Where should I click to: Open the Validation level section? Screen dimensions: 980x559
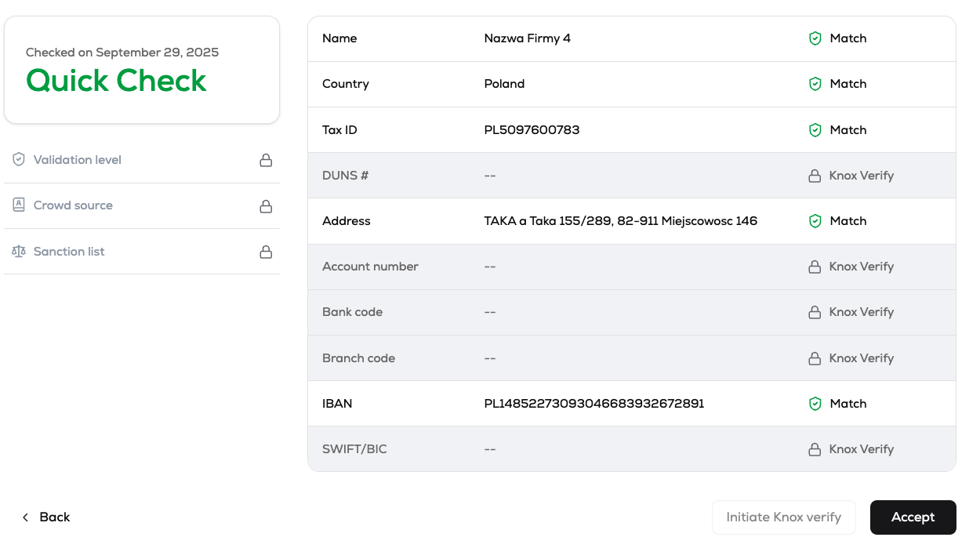[77, 160]
